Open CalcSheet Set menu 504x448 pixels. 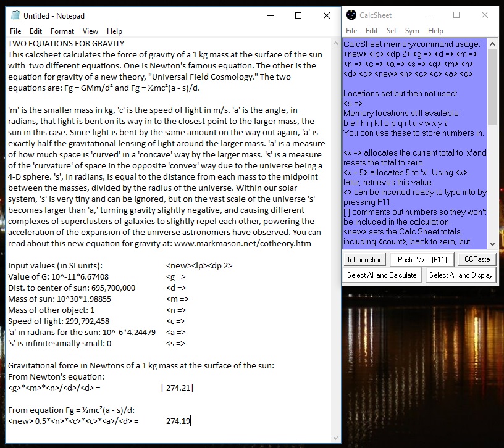pyautogui.click(x=392, y=31)
